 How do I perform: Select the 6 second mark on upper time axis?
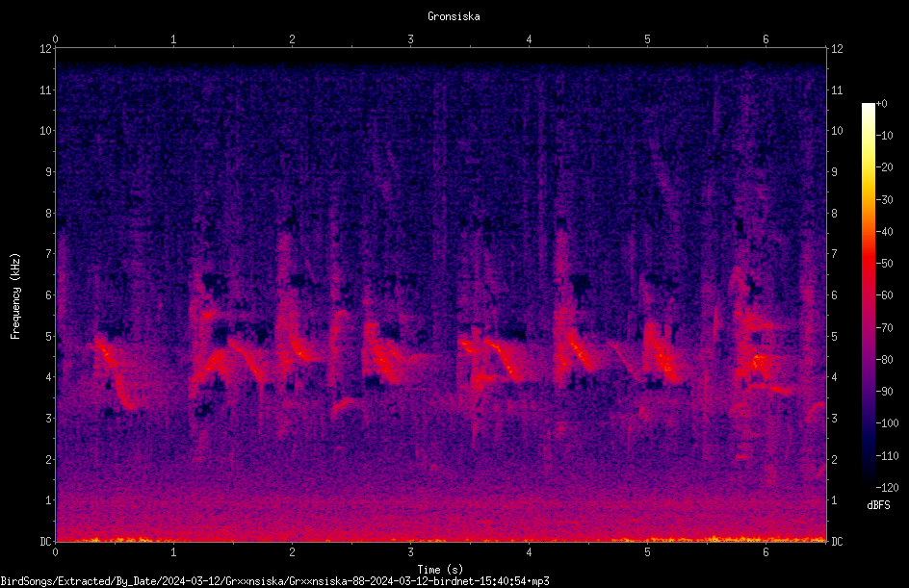click(766, 39)
